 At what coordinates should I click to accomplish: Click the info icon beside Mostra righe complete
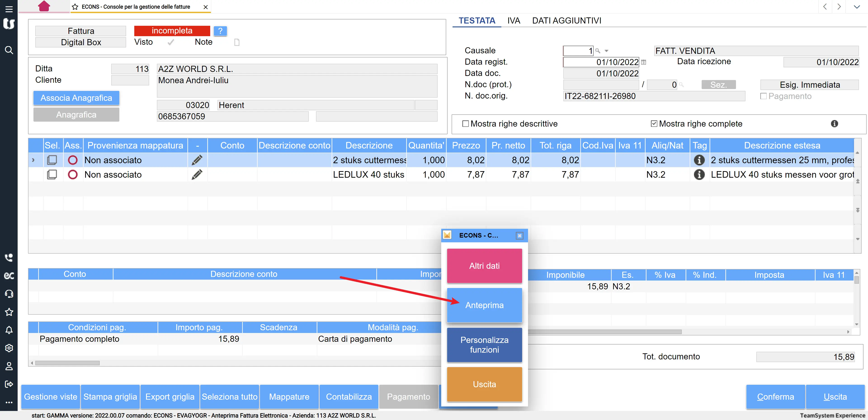coord(834,124)
